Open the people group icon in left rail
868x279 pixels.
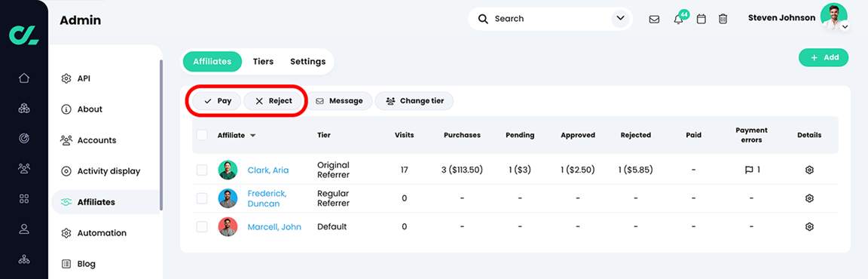24,167
